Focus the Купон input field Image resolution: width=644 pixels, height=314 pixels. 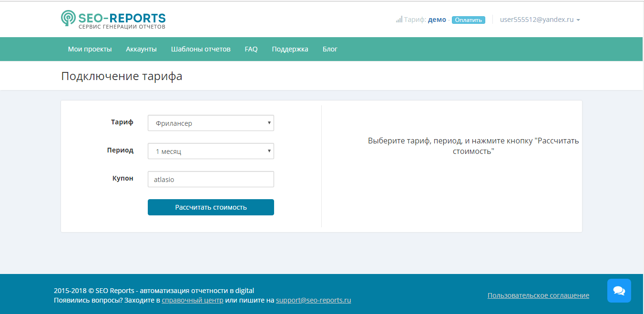[211, 179]
